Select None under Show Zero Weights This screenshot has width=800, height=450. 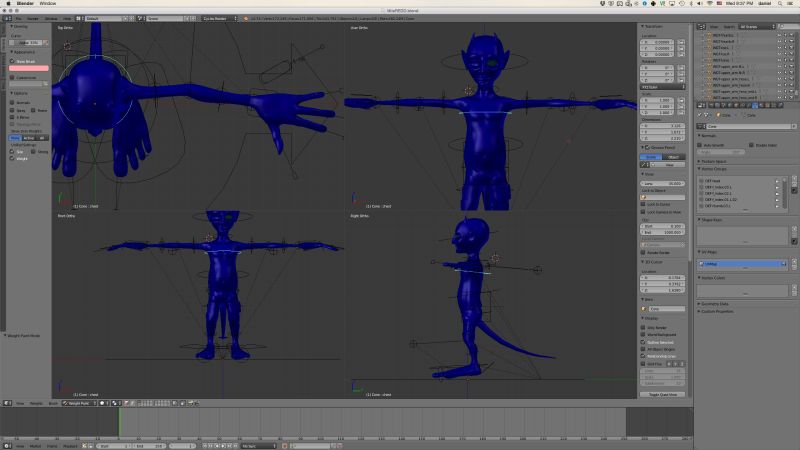tap(15, 138)
